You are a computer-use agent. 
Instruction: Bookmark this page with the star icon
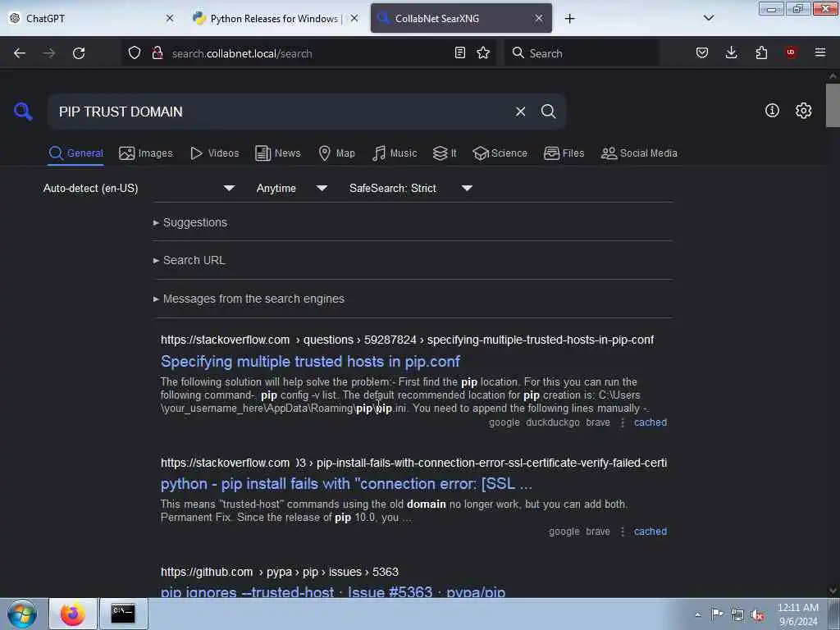click(x=483, y=52)
